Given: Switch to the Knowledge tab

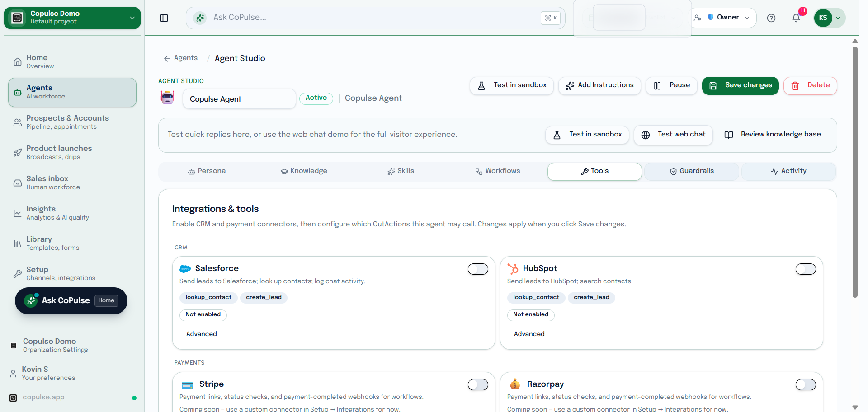Looking at the screenshot, I should pyautogui.click(x=304, y=171).
